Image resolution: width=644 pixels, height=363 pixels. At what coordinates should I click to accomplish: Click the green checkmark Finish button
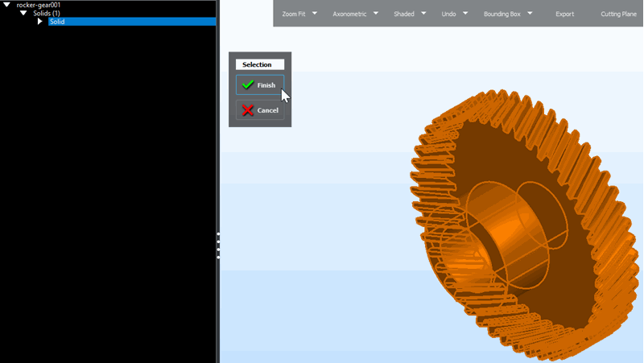point(259,85)
